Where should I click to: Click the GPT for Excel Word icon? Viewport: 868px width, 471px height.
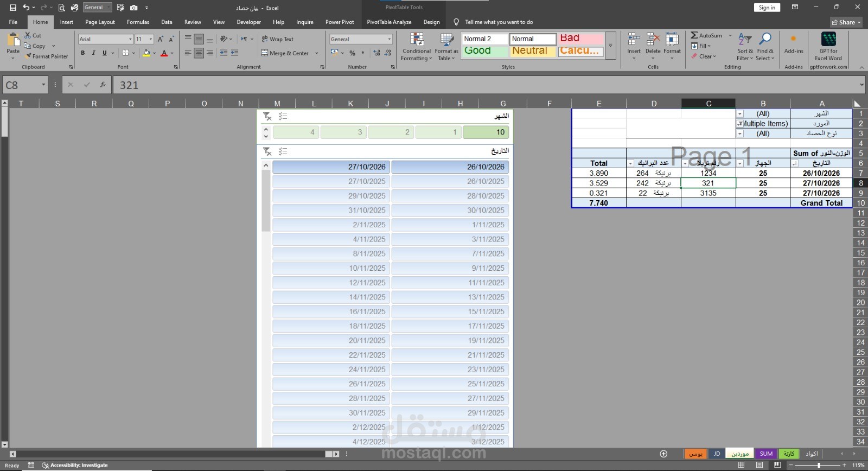pyautogui.click(x=828, y=39)
